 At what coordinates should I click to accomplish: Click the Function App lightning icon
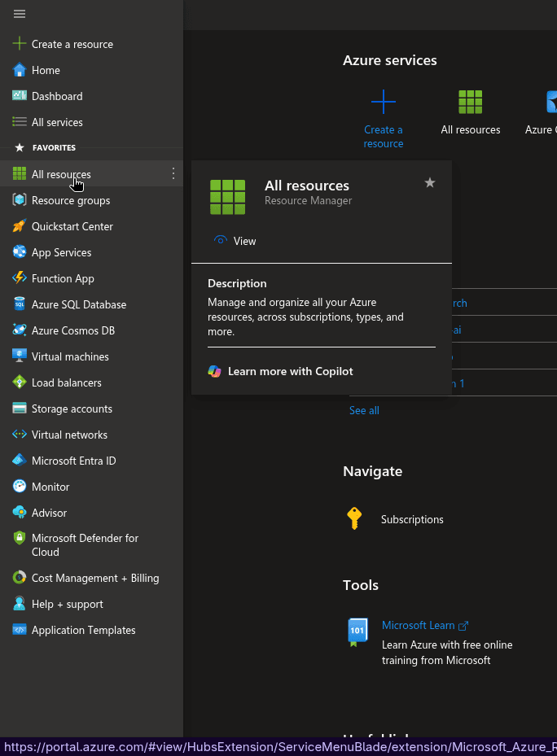tap(20, 277)
